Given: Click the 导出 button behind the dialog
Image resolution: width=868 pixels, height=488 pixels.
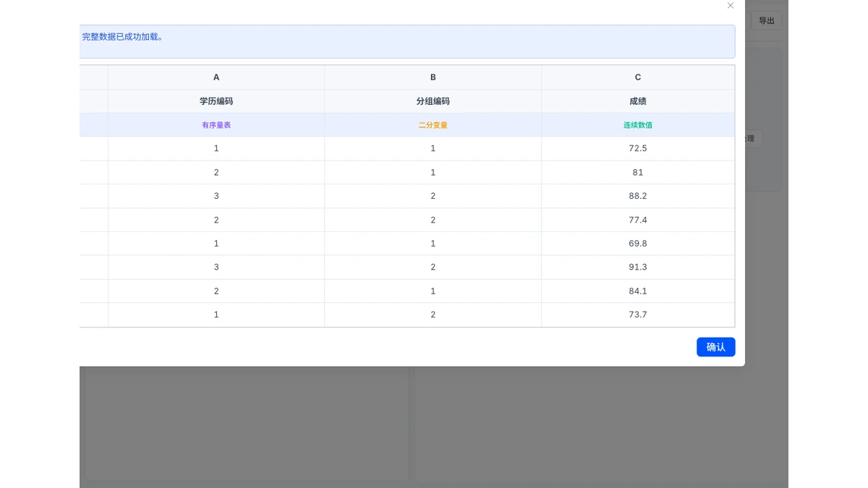Looking at the screenshot, I should click(767, 21).
